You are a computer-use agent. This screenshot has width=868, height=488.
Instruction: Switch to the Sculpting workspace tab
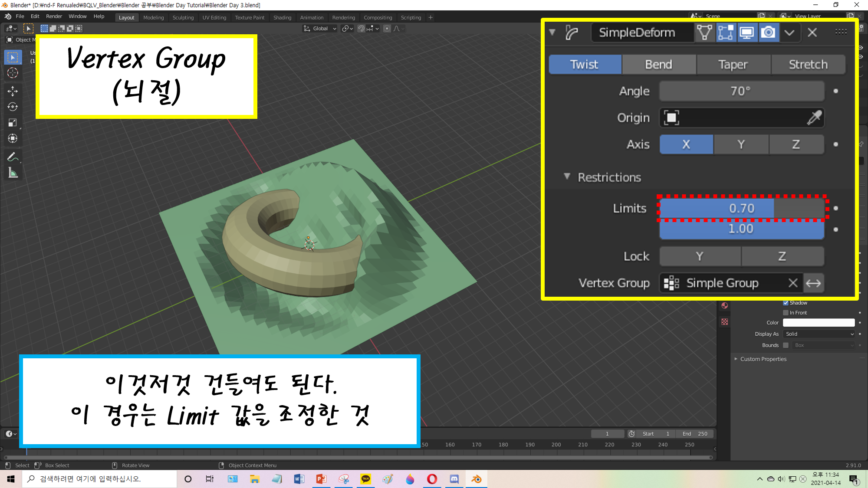(183, 18)
